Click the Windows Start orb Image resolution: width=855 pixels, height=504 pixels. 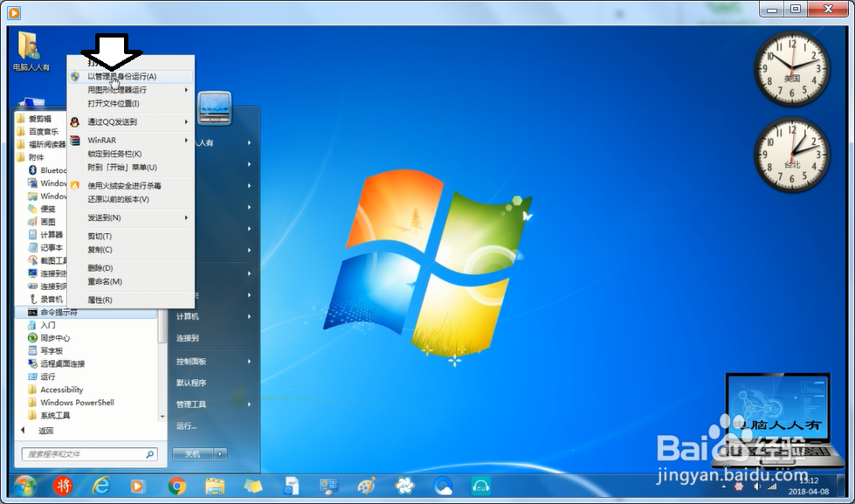point(25,486)
